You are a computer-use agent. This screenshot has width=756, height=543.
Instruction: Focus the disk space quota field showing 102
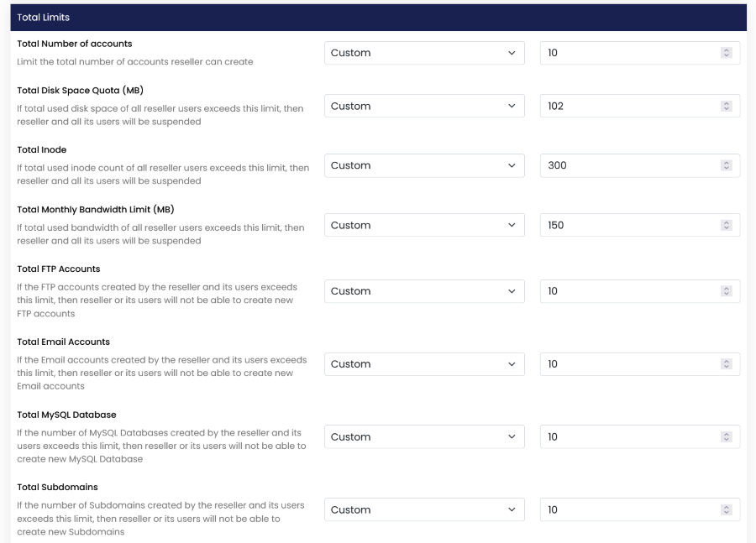pyautogui.click(x=630, y=107)
